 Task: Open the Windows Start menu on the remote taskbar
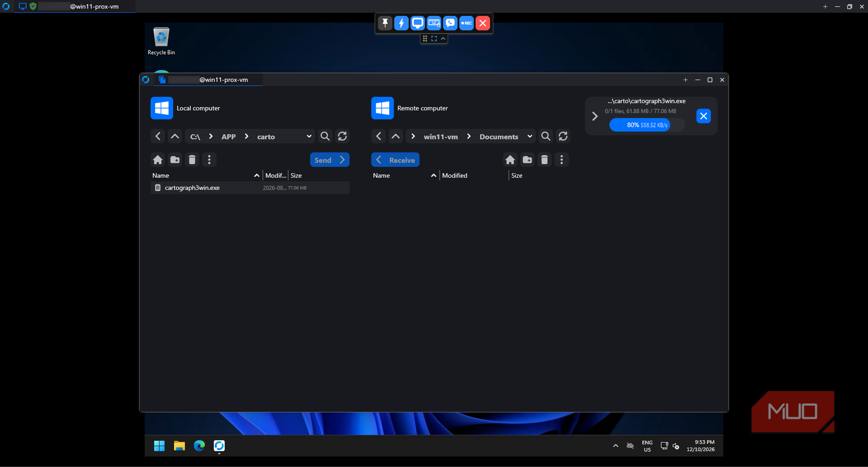[159, 446]
